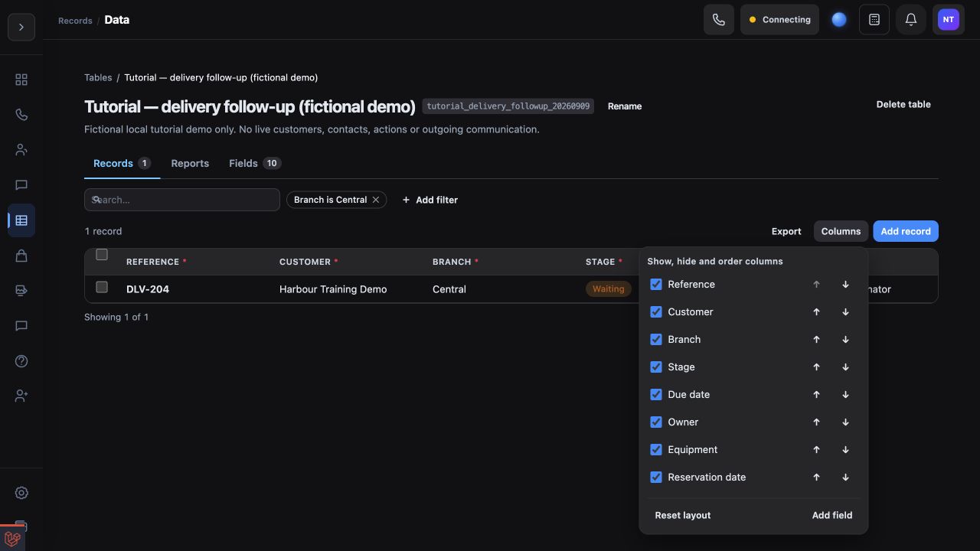Open the contacts person icon in sidebar
The width and height of the screenshot is (980, 551).
(21, 150)
